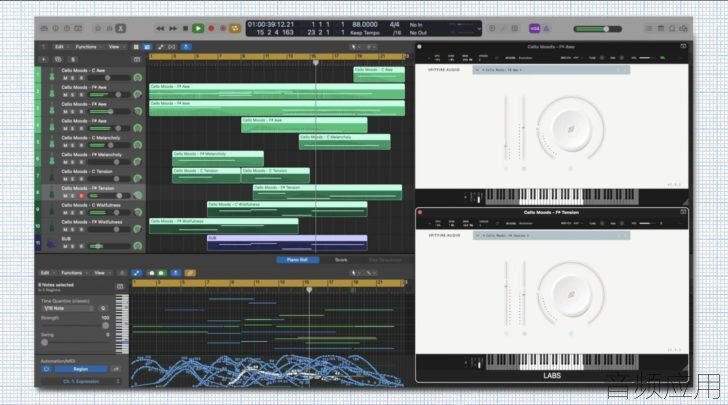Open the Ch. 1 Expression dropdown
The height and width of the screenshot is (405, 728).
pyautogui.click(x=81, y=381)
